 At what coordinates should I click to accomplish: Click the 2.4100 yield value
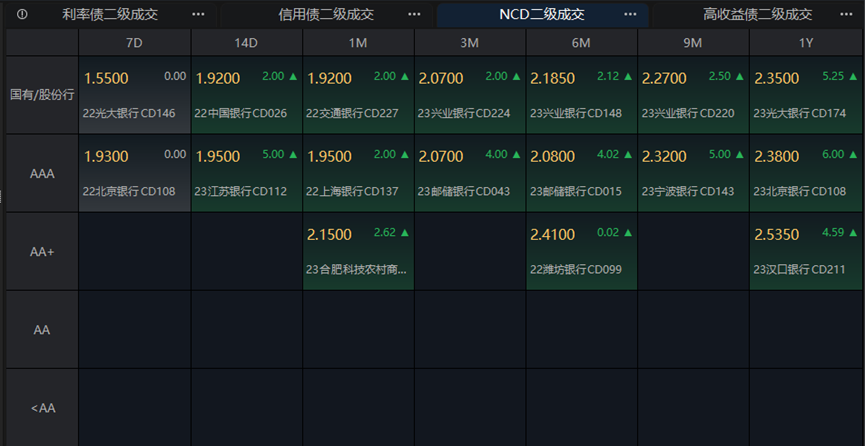[553, 236]
